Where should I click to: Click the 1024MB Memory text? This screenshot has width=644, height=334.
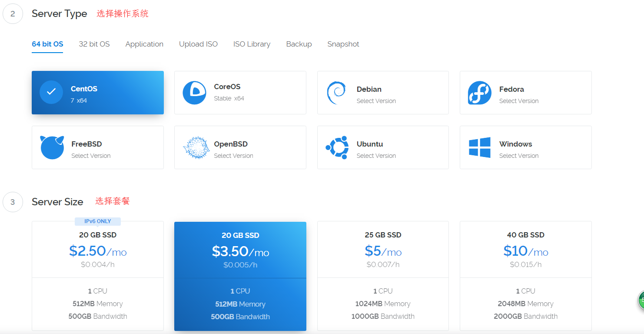[x=383, y=304]
